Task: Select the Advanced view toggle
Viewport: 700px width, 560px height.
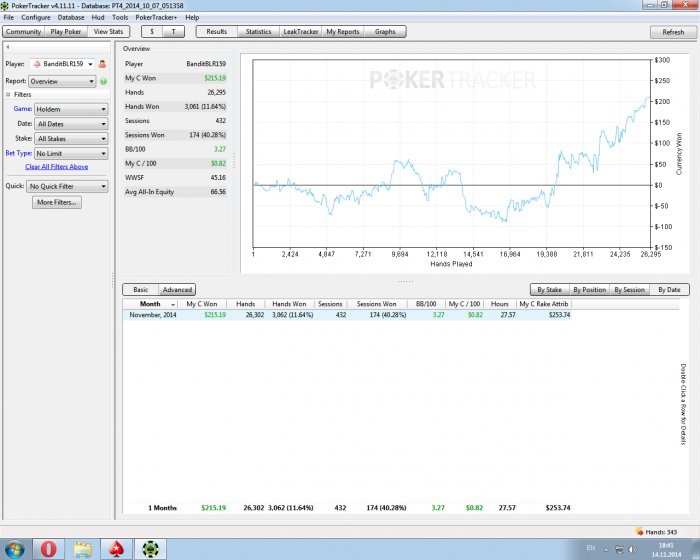Action: (177, 289)
